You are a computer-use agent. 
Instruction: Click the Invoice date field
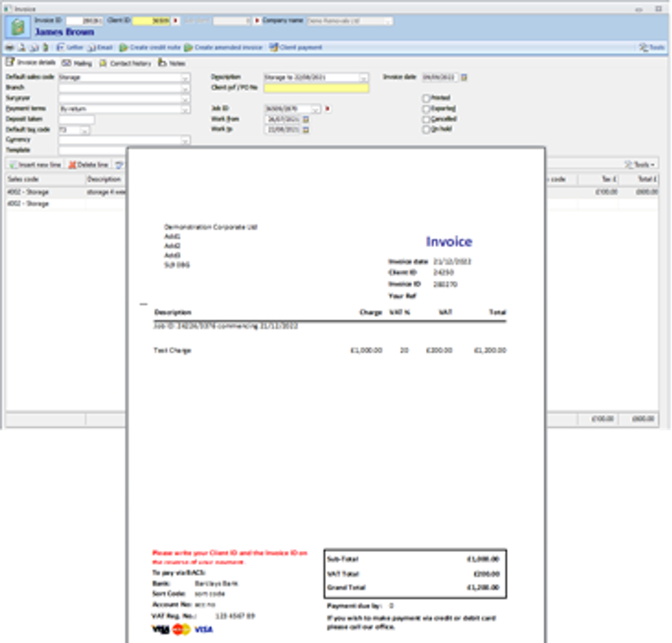440,77
